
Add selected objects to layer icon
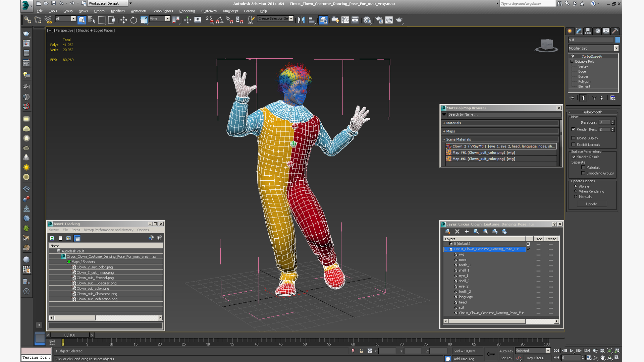point(467,231)
